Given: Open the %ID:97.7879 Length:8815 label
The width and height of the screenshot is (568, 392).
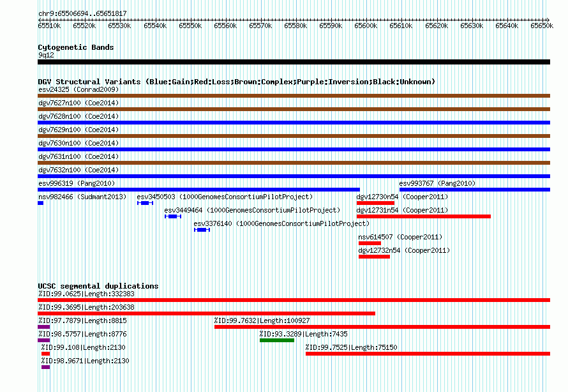Looking at the screenshot, I should pos(82,320).
